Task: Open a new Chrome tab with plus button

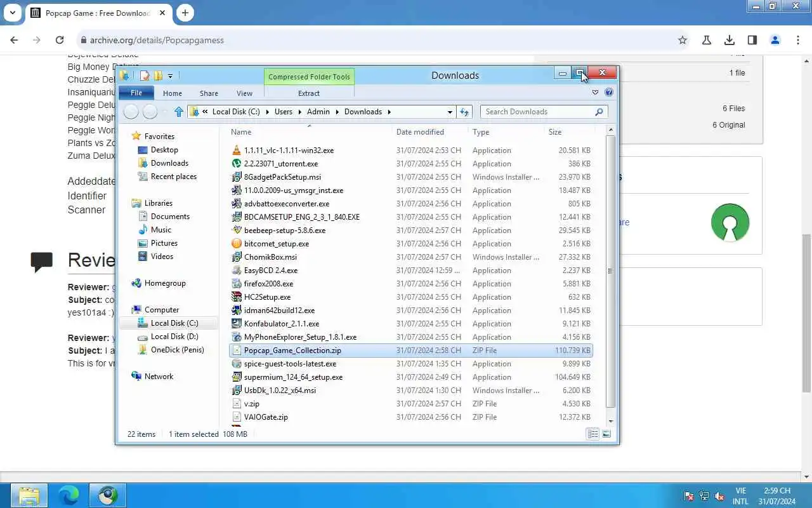Action: (x=185, y=13)
